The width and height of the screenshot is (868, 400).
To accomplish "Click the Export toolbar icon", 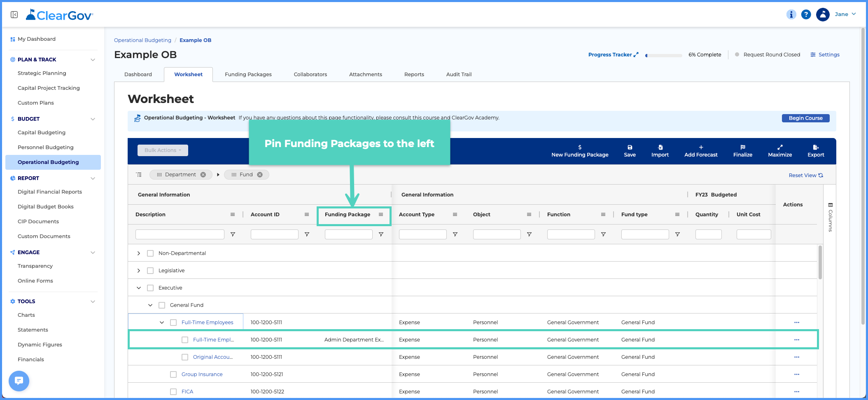I will click(816, 147).
